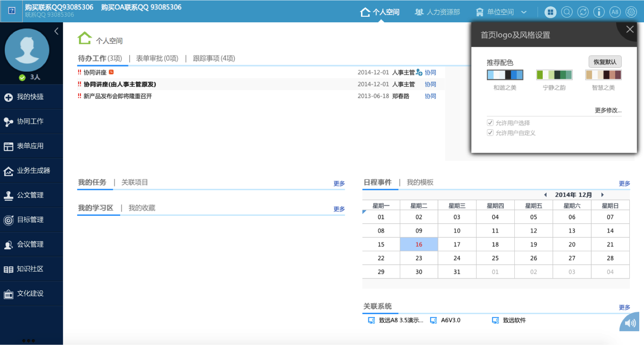Viewport: 644px width, 345px height.
Task: Open the 更多修改... link
Action: click(x=608, y=110)
